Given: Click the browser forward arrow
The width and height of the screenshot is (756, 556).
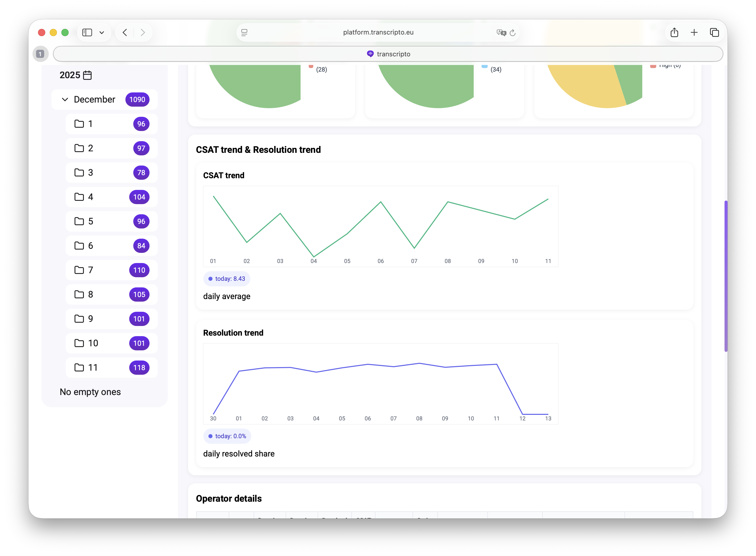Looking at the screenshot, I should pos(143,32).
